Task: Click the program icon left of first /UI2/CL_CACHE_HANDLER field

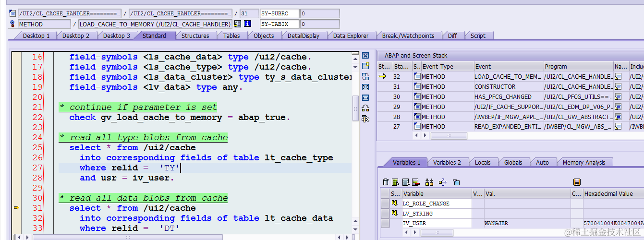Action: pos(13,13)
